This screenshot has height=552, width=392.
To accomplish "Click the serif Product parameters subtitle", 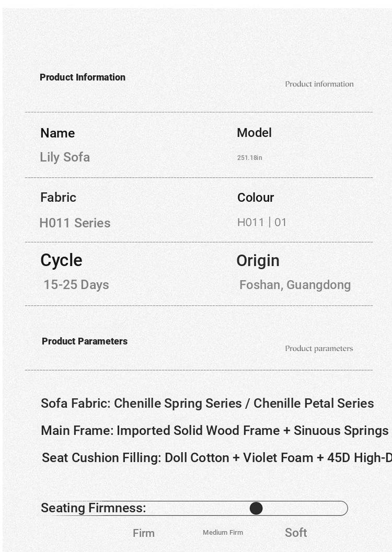I will coord(319,349).
